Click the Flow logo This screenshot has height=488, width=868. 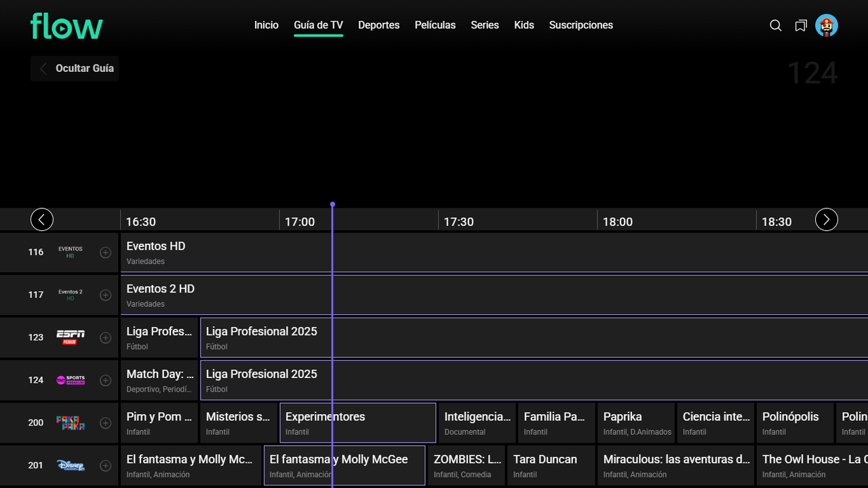[66, 26]
